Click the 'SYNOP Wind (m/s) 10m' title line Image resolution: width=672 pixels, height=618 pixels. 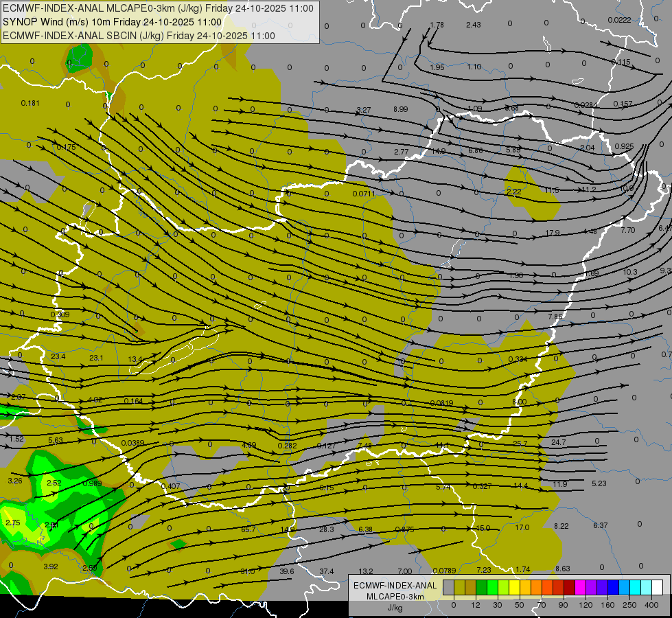click(113, 22)
